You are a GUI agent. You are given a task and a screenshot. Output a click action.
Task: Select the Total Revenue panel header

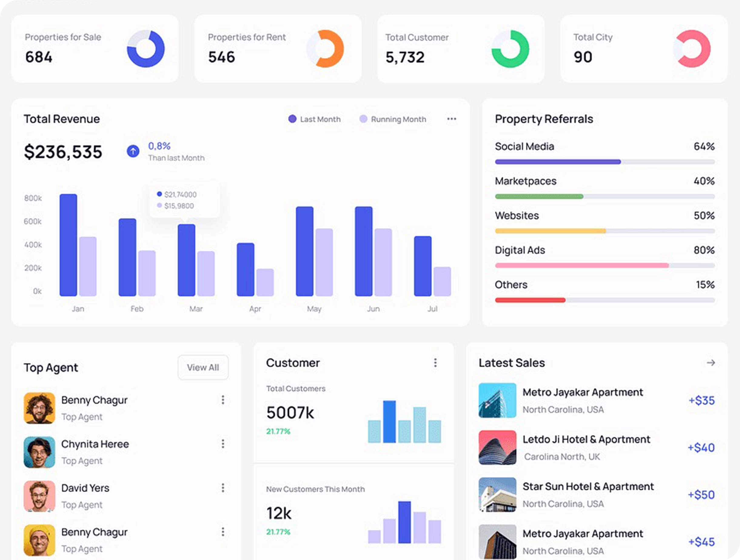(61, 119)
